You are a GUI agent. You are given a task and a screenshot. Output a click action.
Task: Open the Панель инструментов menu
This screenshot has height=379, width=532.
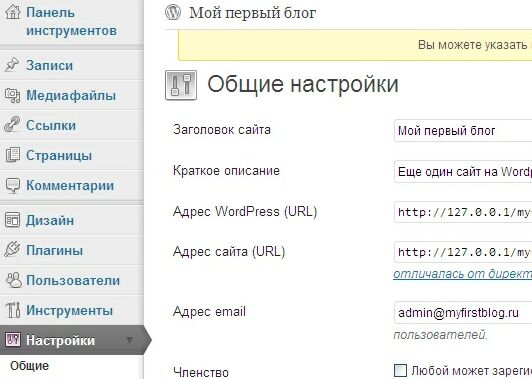[71, 21]
